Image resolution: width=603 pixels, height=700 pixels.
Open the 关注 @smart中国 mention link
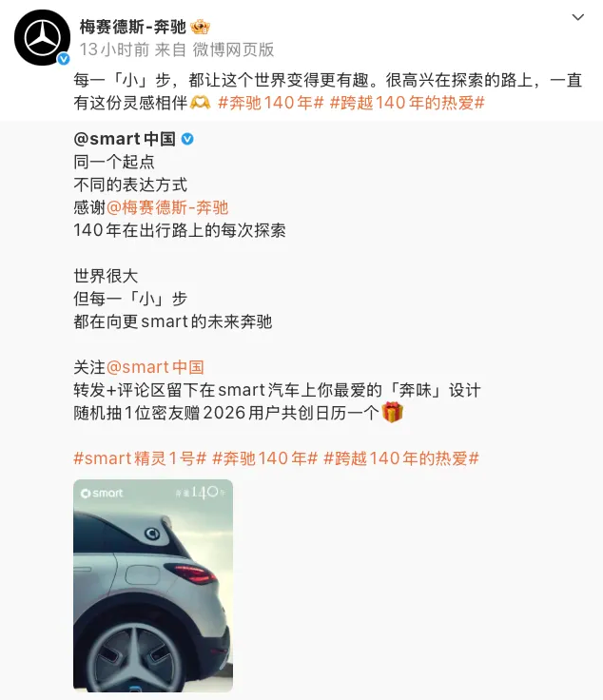pyautogui.click(x=155, y=367)
